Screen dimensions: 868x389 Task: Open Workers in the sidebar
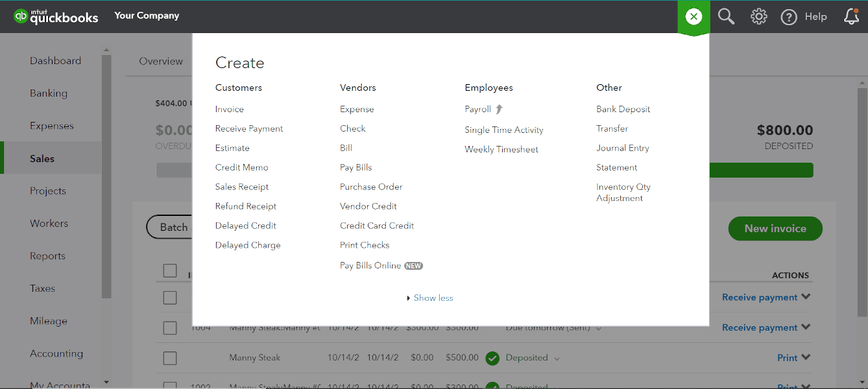(49, 223)
